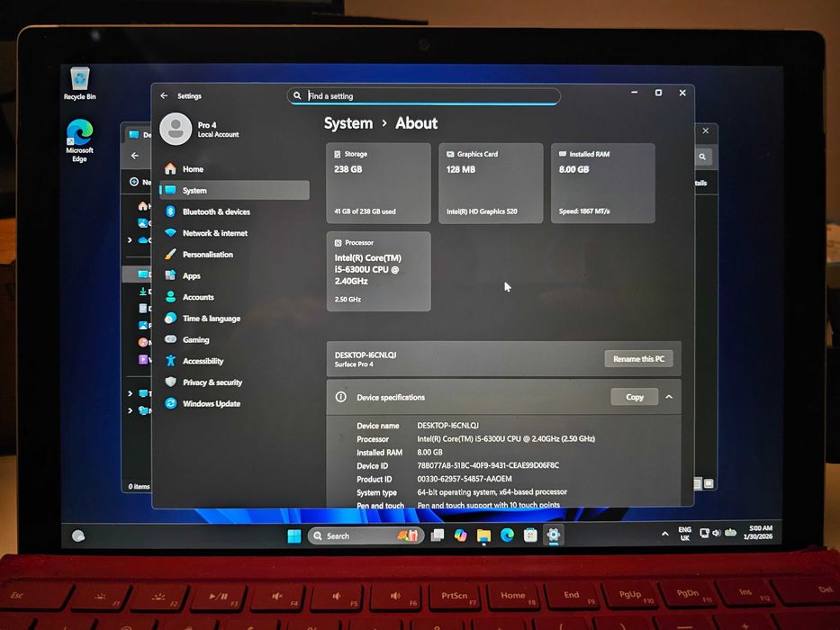The height and width of the screenshot is (630, 840).
Task: Minimize the Settings window
Action: [635, 93]
